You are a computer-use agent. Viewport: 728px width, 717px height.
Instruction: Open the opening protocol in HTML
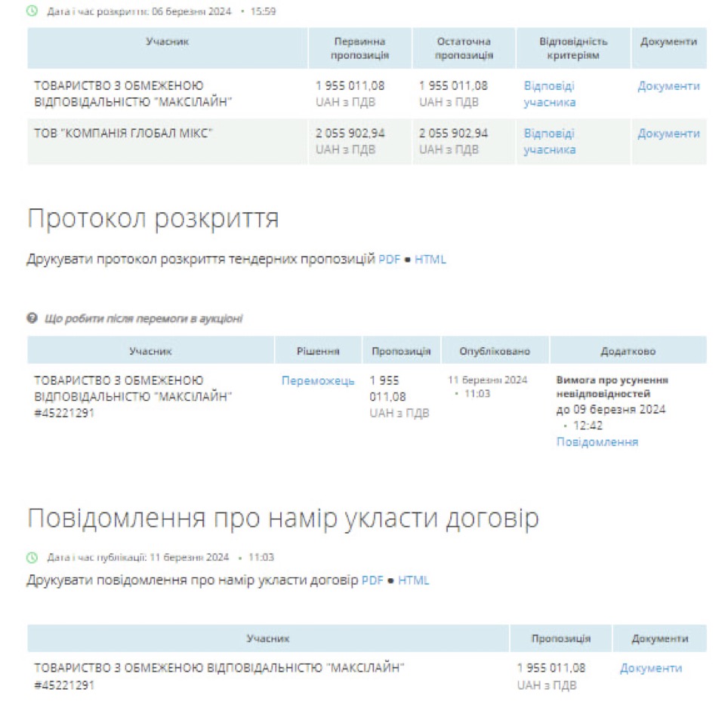coord(430,260)
